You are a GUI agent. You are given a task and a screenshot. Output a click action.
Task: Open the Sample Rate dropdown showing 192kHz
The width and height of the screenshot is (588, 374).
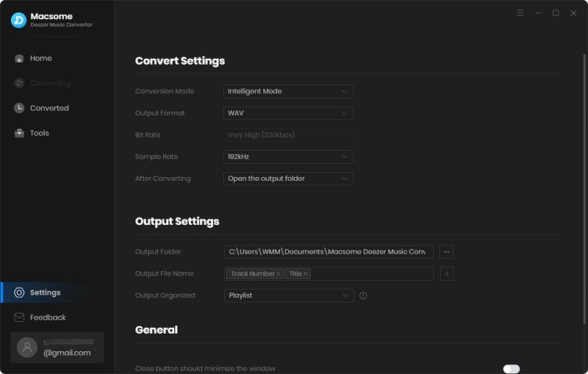point(288,157)
